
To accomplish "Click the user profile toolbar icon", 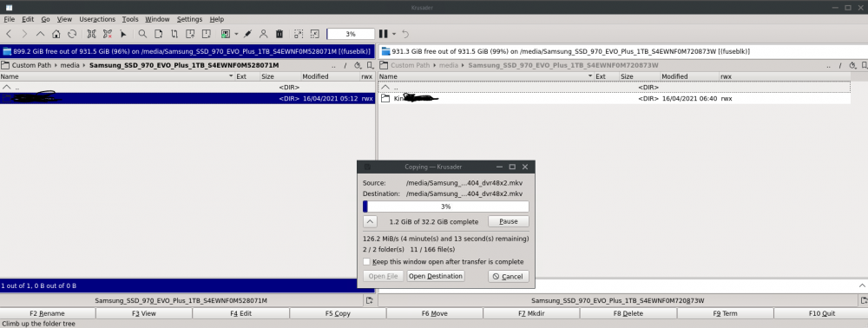I will click(264, 34).
